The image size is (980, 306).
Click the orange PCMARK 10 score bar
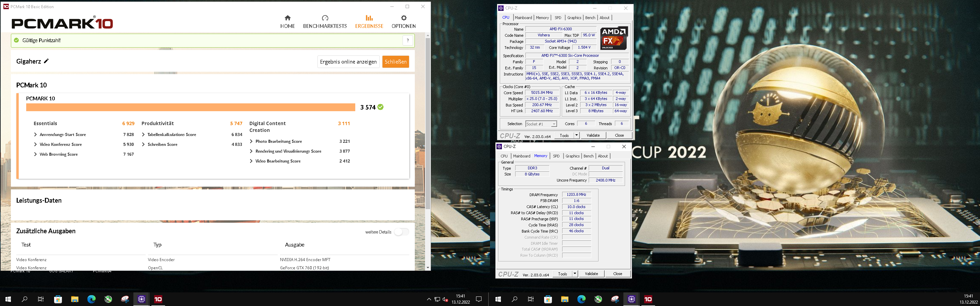[x=190, y=107]
